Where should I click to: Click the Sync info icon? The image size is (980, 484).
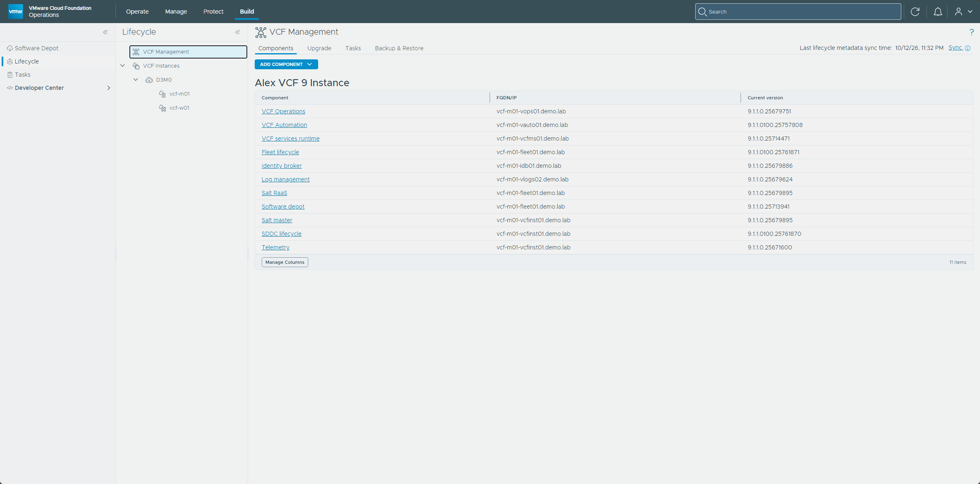968,48
